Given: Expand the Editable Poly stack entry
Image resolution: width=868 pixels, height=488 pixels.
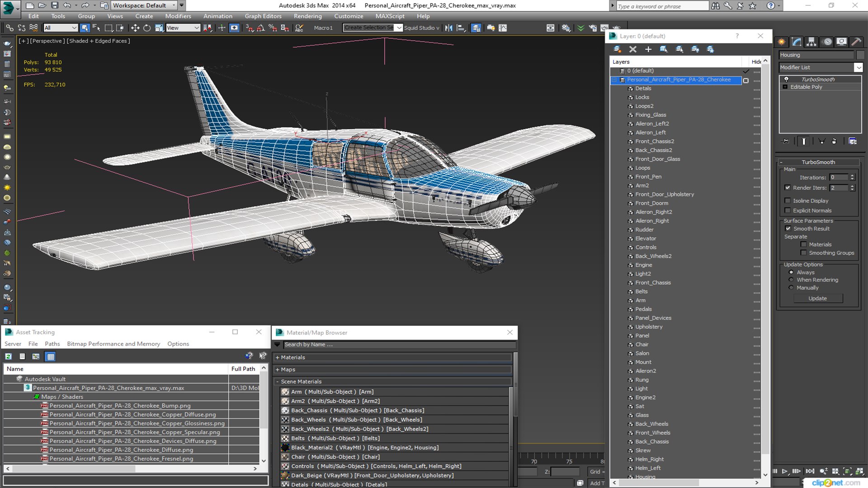Looking at the screenshot, I should tap(785, 87).
